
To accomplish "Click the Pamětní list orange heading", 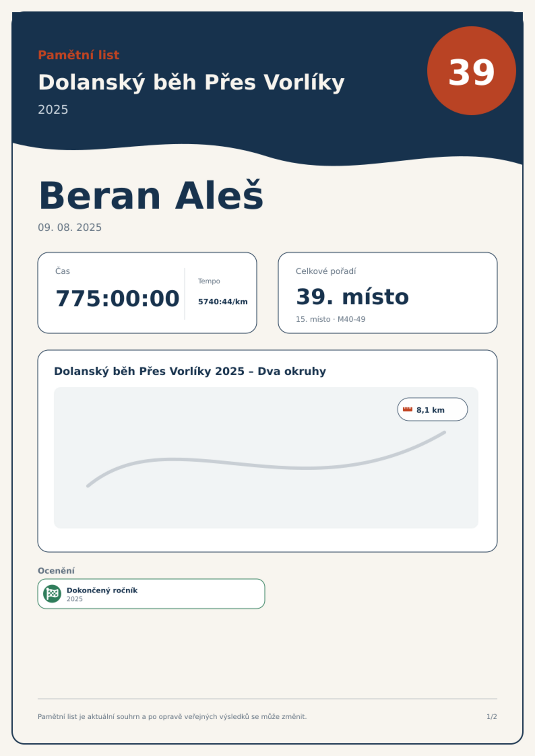I will (x=78, y=55).
